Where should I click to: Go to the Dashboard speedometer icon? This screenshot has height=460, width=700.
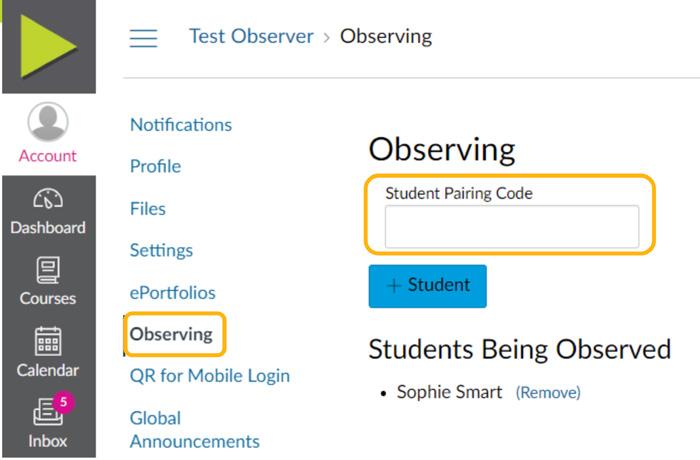click(x=47, y=198)
